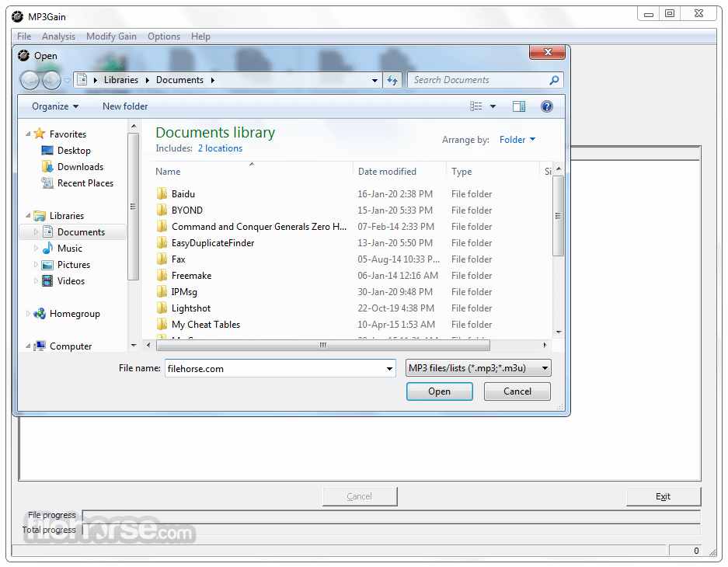
Task: Open the Arrange by Folder dropdown
Action: tap(517, 140)
